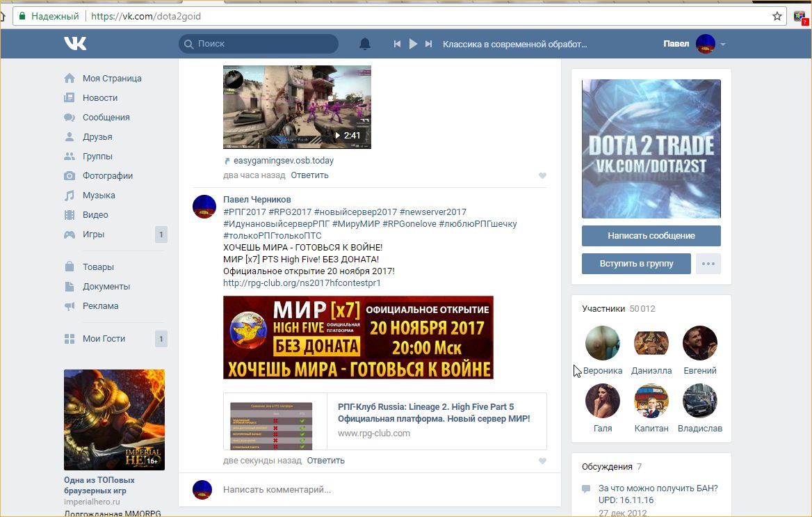Open Павел profile dropdown arrow
The height and width of the screenshot is (517, 812).
tap(723, 45)
